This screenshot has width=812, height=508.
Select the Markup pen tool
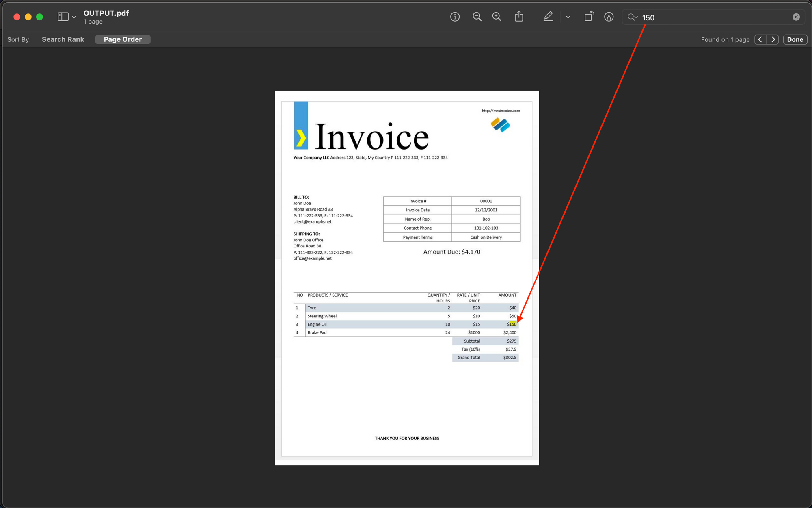[548, 17]
